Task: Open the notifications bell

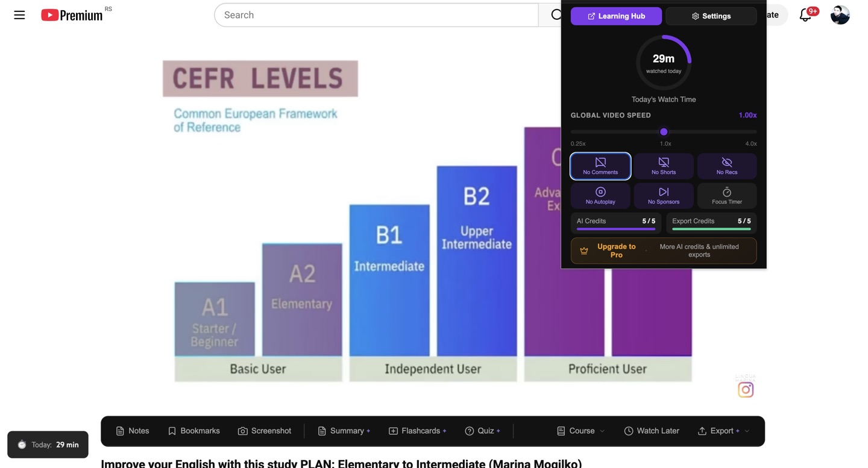Action: click(x=805, y=15)
